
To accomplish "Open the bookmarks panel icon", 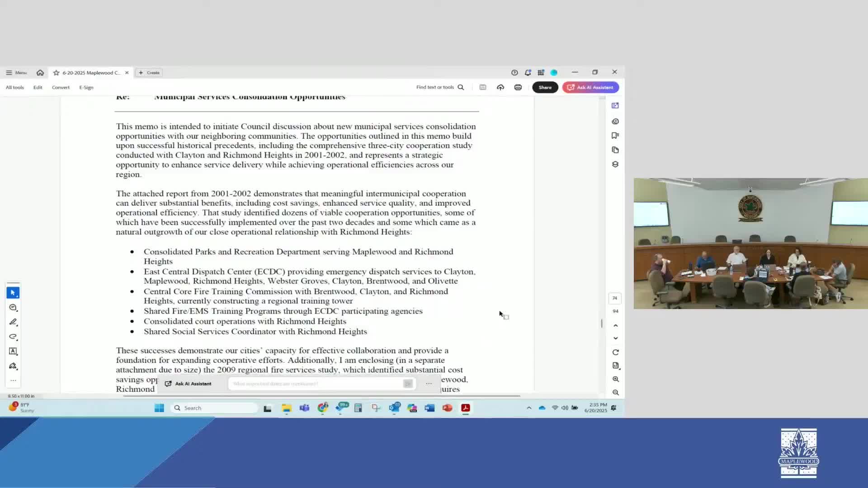I will pos(615,136).
